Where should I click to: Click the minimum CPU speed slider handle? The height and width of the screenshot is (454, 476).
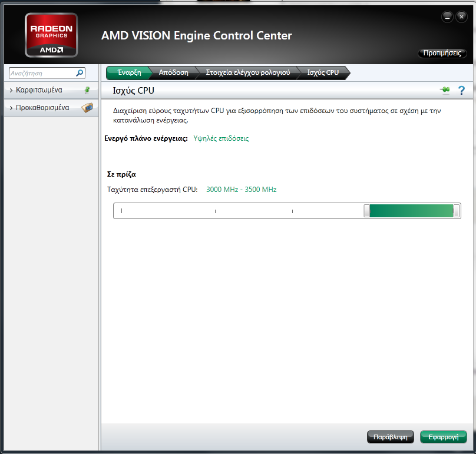pyautogui.click(x=366, y=211)
